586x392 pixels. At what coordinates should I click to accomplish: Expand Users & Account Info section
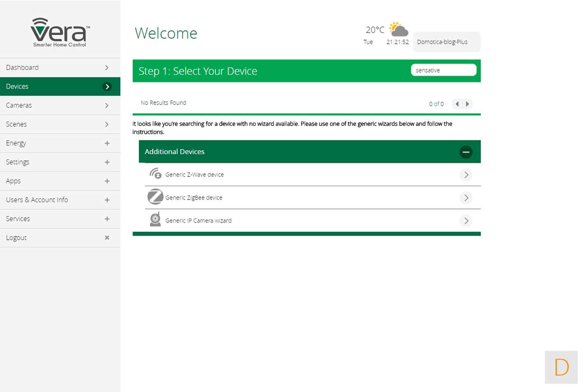point(107,200)
